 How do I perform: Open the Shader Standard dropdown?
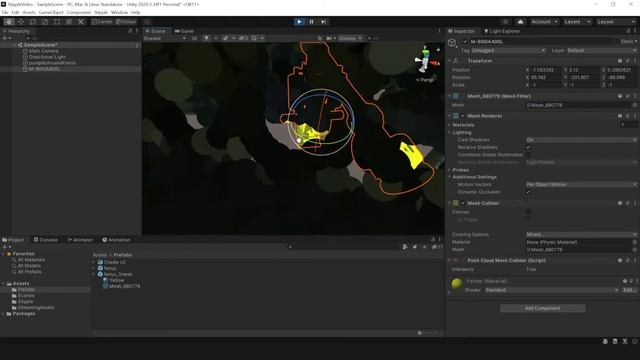(x=552, y=290)
